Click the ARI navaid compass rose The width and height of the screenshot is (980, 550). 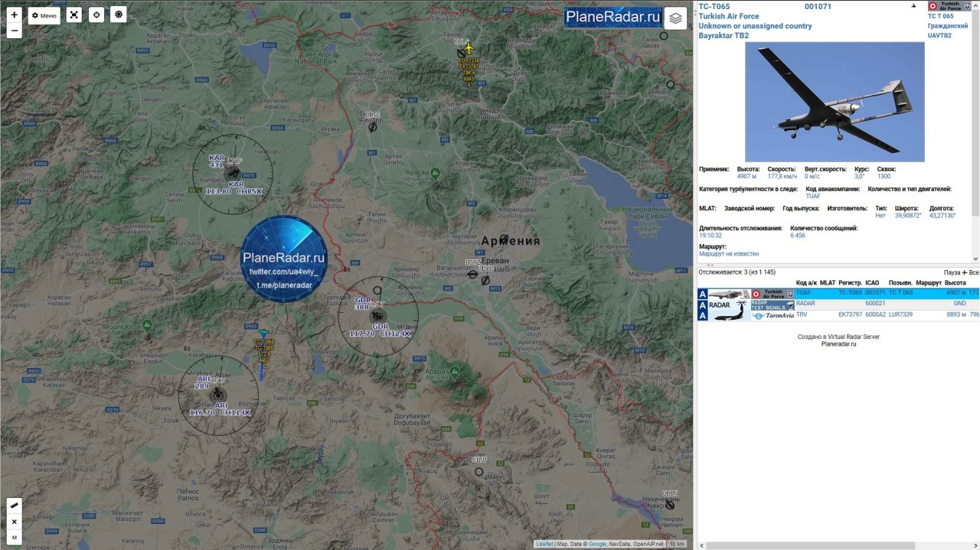point(218,395)
